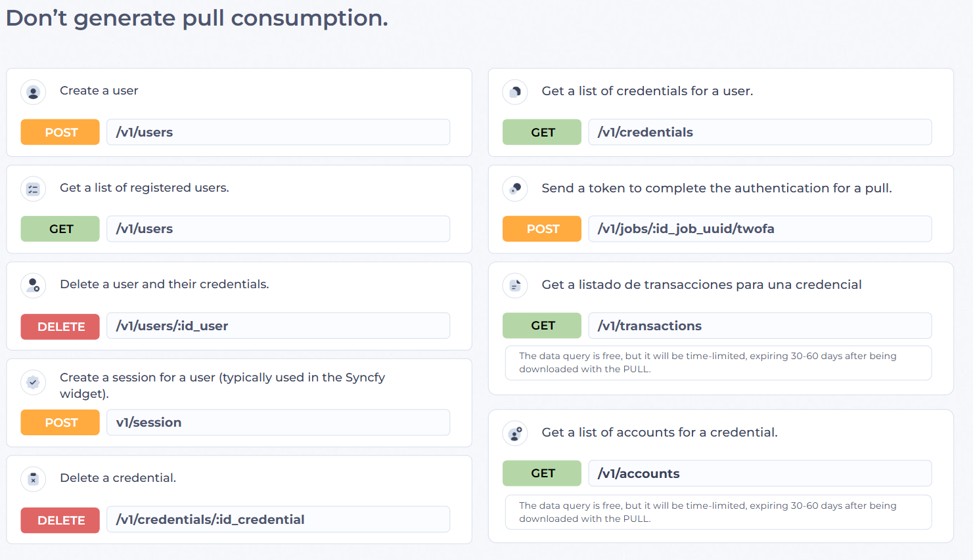Viewport: 973px width, 560px height.
Task: Click the registered users list icon
Action: click(34, 189)
